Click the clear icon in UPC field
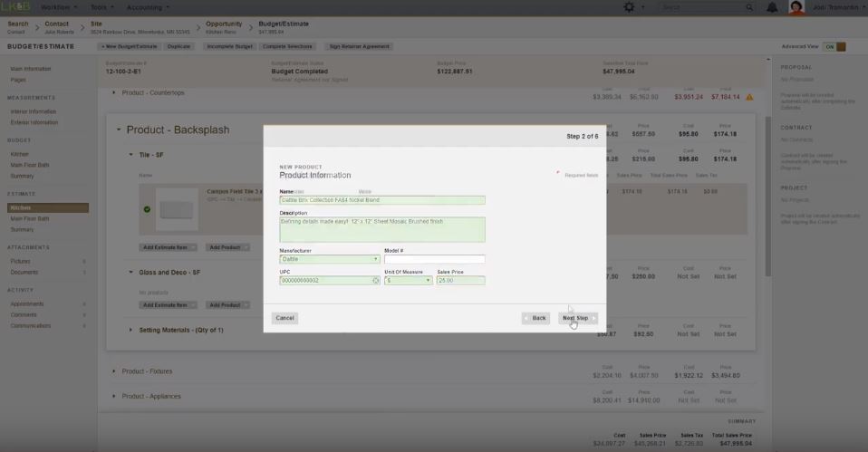The width and height of the screenshot is (868, 452). 376,281
